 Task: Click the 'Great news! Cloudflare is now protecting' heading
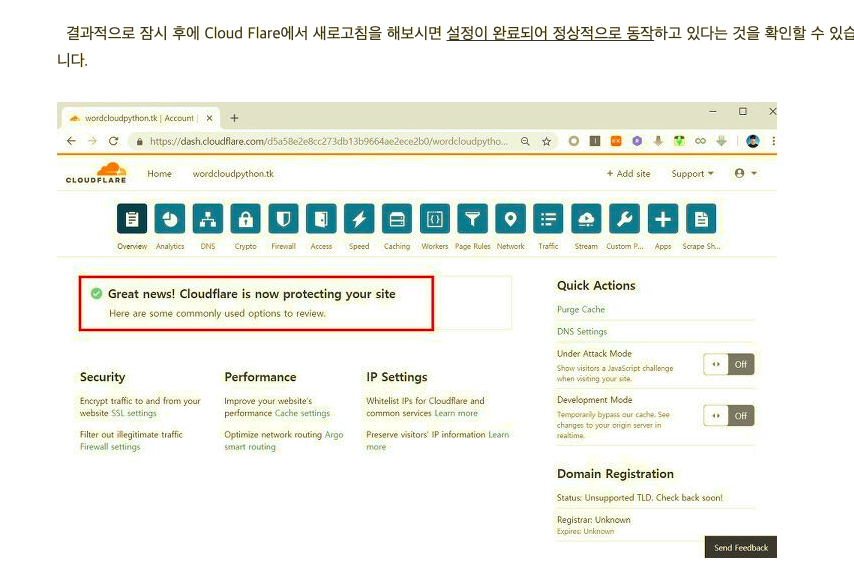252,294
